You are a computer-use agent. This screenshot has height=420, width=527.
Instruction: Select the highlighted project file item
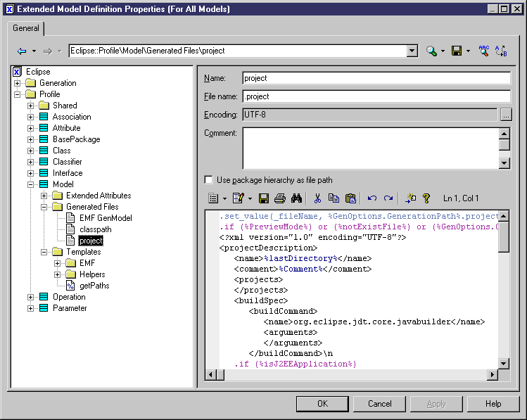[x=91, y=241]
